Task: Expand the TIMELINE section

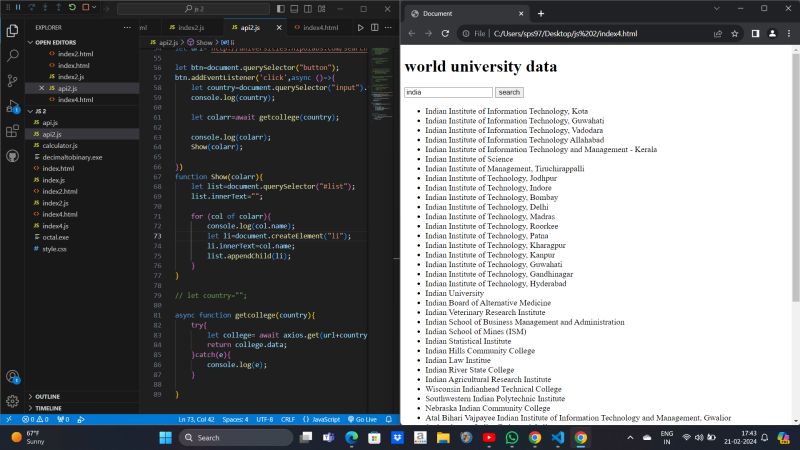Action: tap(48, 408)
